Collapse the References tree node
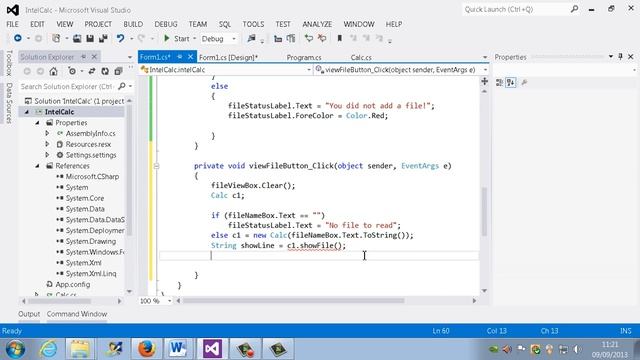 coord(38,166)
